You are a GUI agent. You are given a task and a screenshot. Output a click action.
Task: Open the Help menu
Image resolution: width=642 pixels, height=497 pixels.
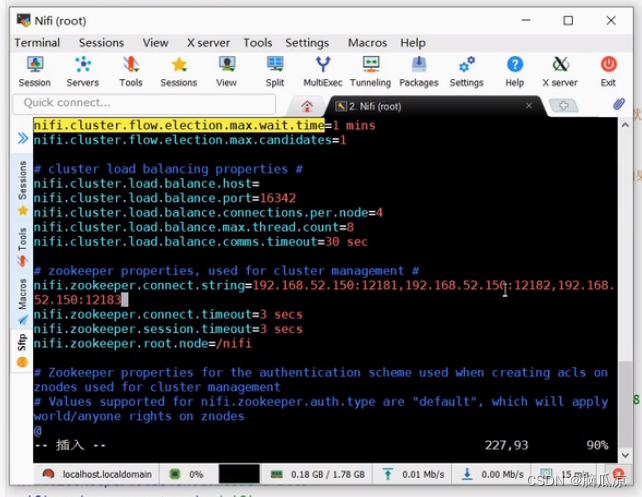tap(413, 43)
